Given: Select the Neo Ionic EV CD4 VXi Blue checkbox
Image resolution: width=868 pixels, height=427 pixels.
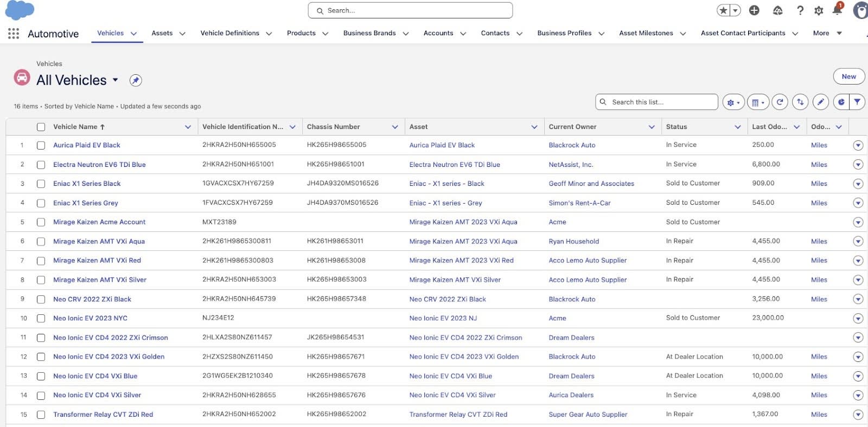Looking at the screenshot, I should (x=41, y=376).
